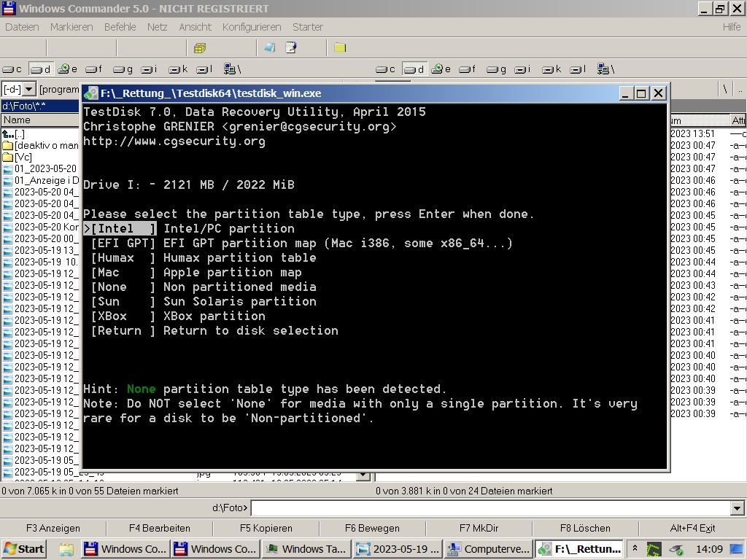Go to root directory via right panel backslash button
Screen dimensions: 747x560
tap(725, 89)
